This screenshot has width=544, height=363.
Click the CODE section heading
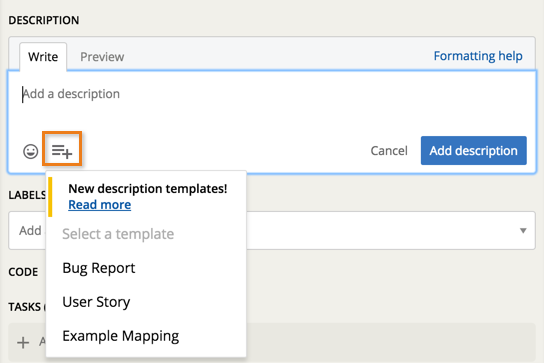click(23, 272)
